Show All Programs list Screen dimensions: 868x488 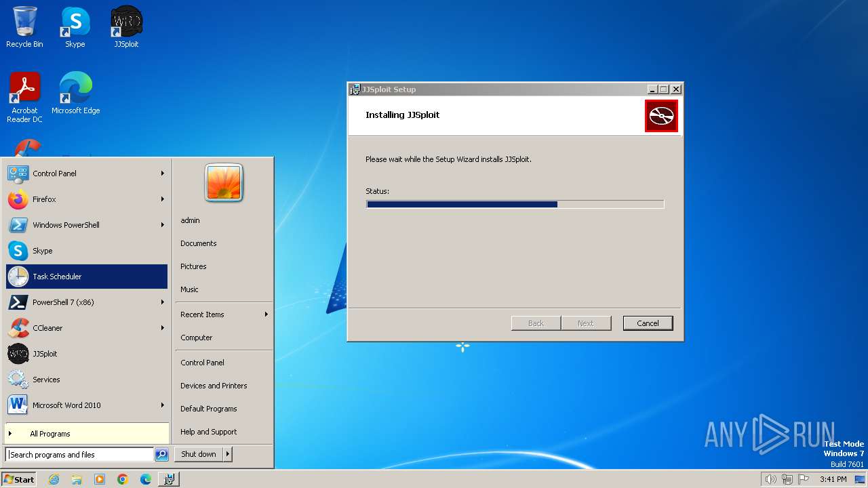coord(87,434)
